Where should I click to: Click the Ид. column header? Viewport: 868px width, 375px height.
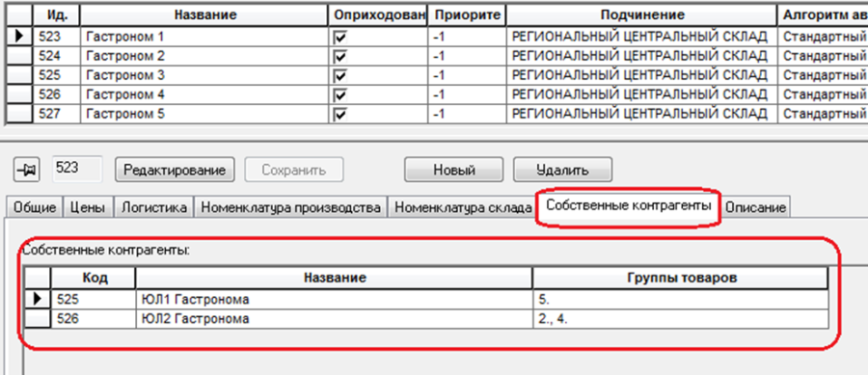click(x=57, y=15)
